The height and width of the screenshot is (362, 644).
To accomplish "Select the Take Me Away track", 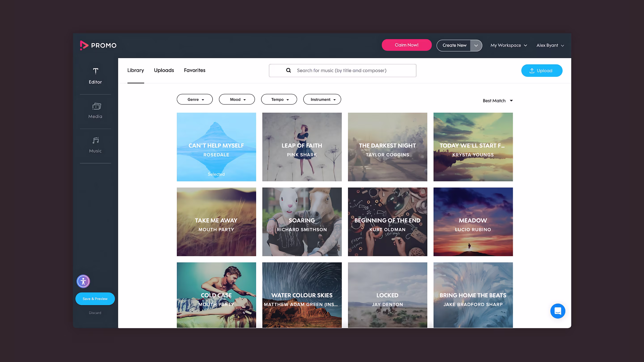I will [216, 222].
